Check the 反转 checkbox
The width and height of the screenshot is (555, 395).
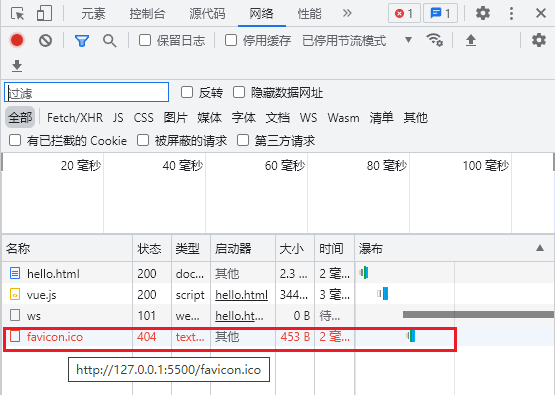tap(187, 92)
